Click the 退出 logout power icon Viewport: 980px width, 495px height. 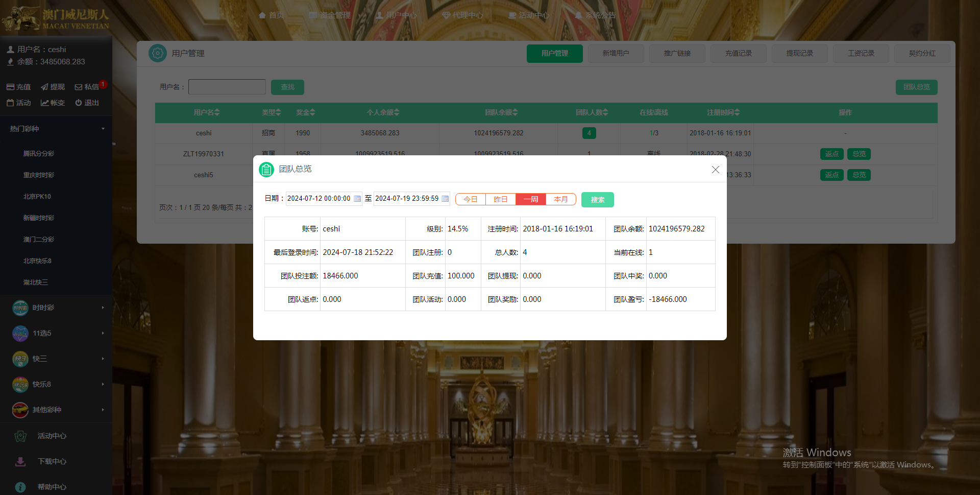click(79, 103)
